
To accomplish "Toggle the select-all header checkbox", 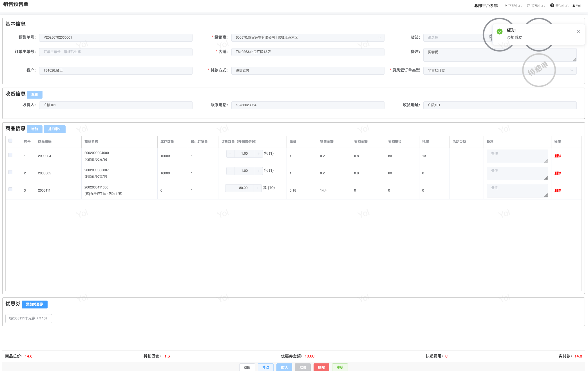I will (x=10, y=141).
